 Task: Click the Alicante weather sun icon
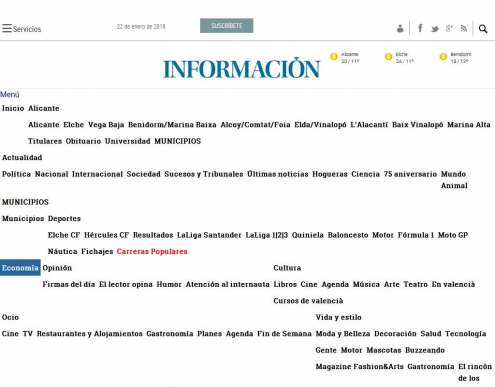point(334,57)
